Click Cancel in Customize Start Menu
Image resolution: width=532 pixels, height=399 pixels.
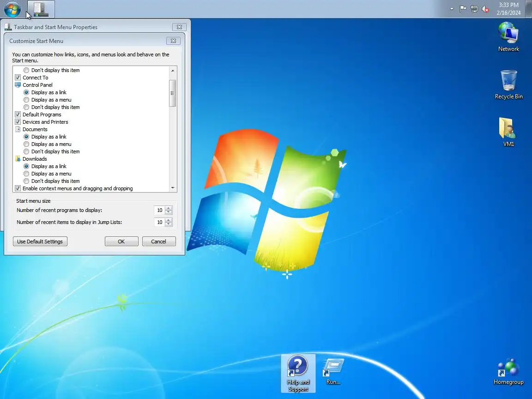(159, 241)
